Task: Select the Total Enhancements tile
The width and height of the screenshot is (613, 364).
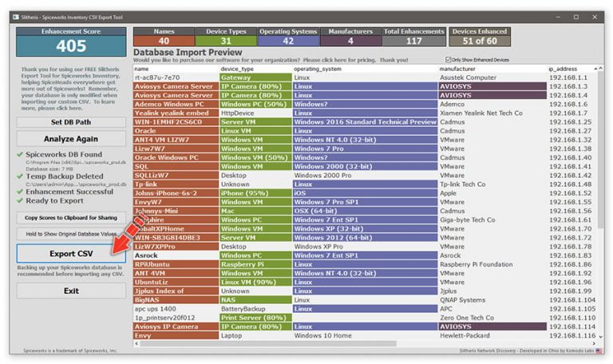Action: (413, 37)
